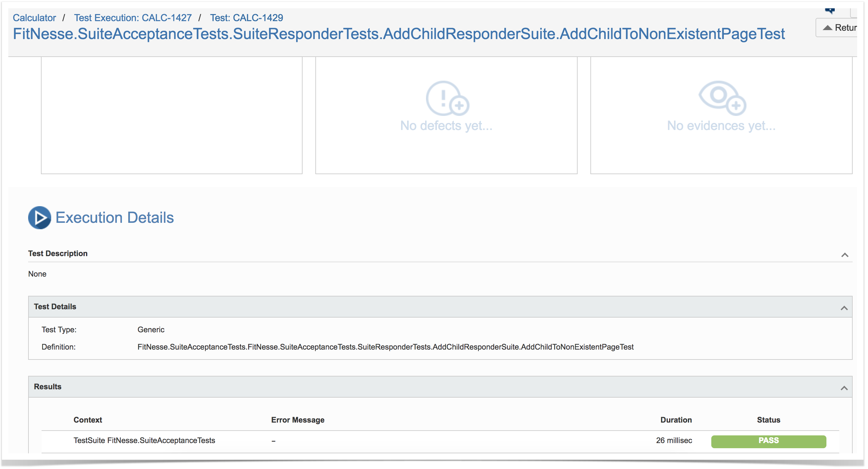The width and height of the screenshot is (868, 469).
Task: Click the Context column header
Action: (x=88, y=420)
